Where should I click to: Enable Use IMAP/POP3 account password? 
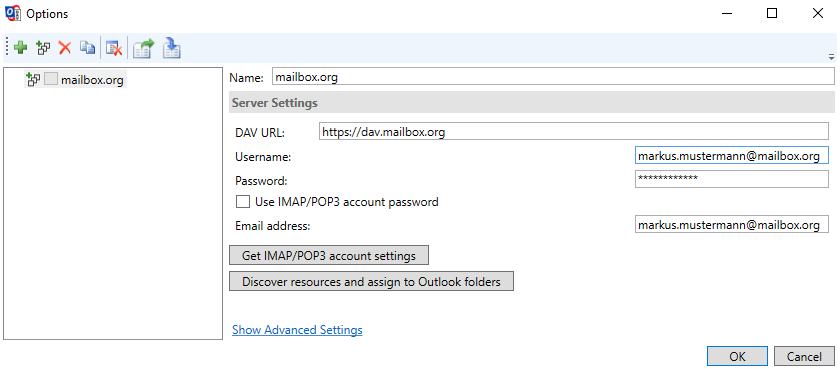pos(243,202)
